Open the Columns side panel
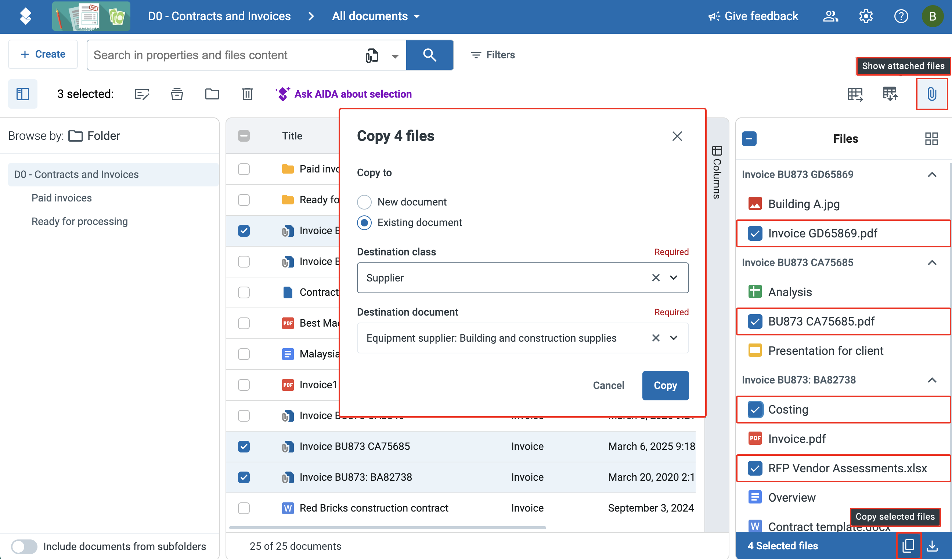952x560 pixels. pos(717,172)
